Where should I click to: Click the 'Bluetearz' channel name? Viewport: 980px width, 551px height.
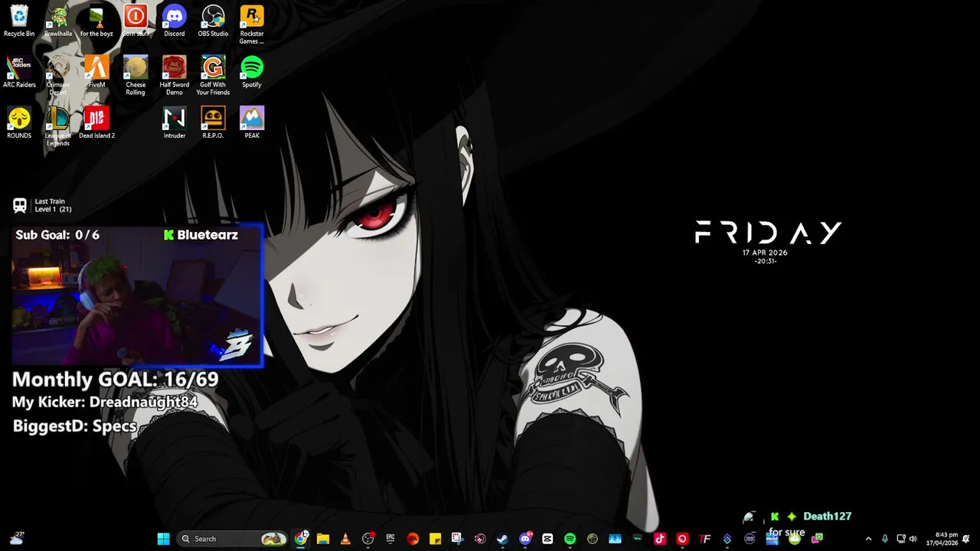click(207, 235)
